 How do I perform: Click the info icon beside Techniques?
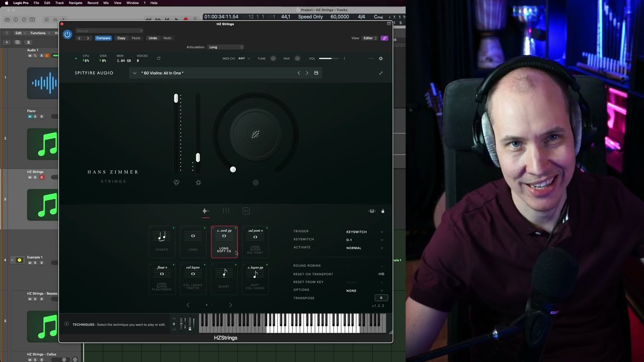coord(66,324)
